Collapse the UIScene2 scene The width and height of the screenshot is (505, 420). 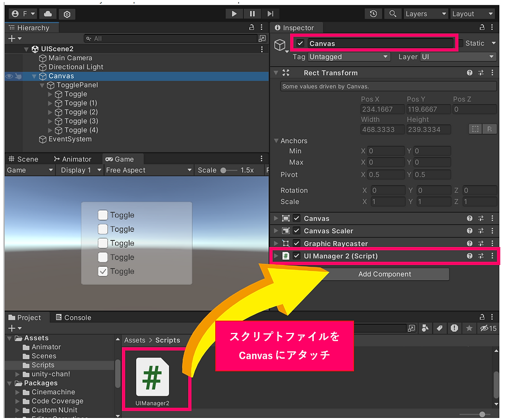pos(26,49)
